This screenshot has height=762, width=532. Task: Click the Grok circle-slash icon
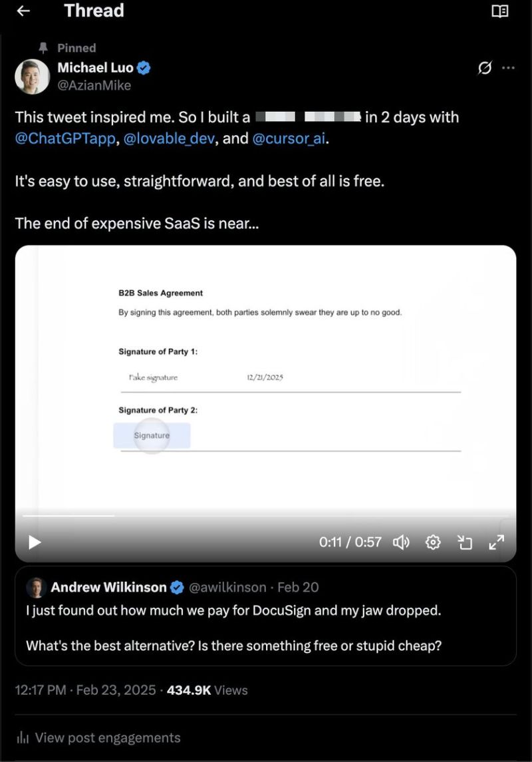point(485,68)
